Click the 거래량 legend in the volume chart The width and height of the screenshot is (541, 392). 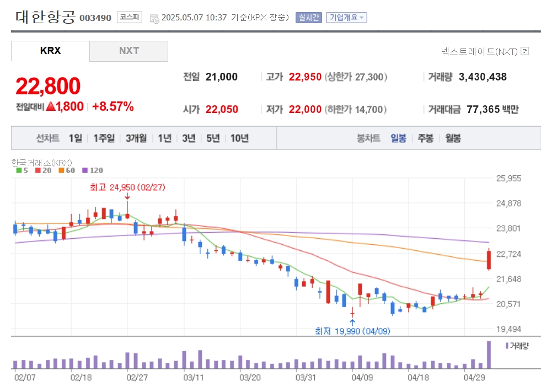517,346
